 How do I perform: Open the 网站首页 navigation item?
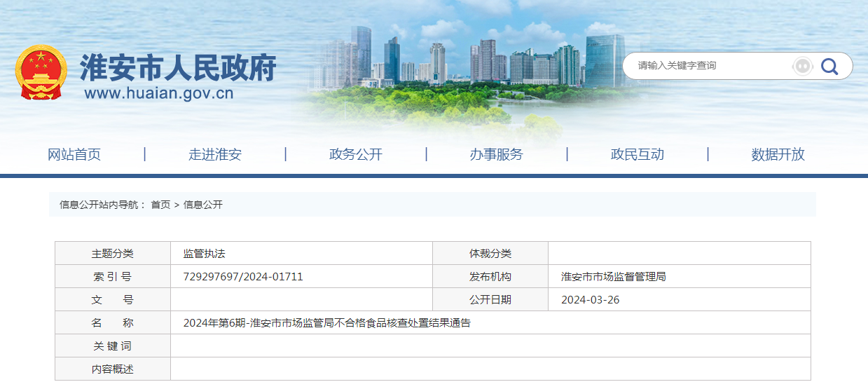click(x=74, y=155)
